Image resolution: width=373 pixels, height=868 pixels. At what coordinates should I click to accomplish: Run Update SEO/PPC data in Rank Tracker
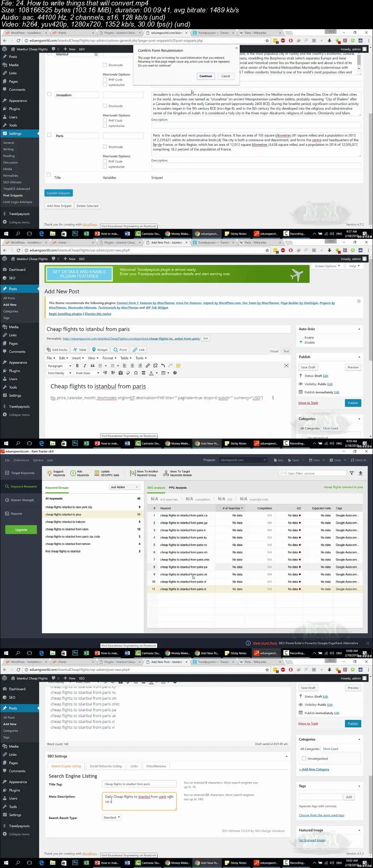pos(106,473)
